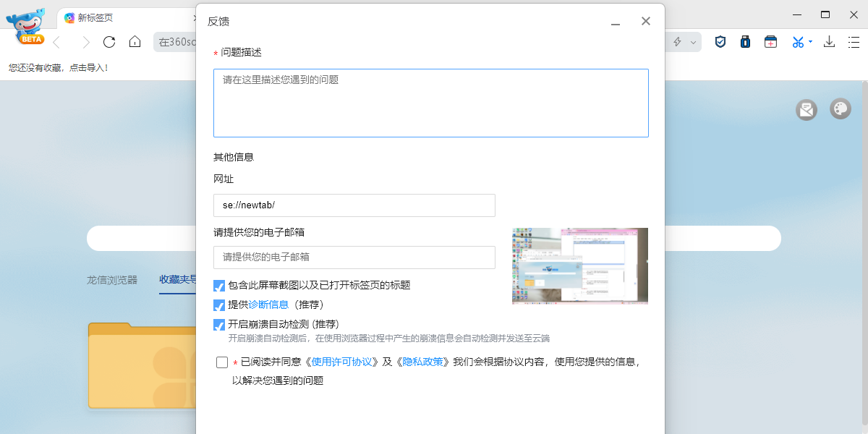Click the screenshot preview thumbnail
Screen dimensions: 868x434
pyautogui.click(x=579, y=266)
